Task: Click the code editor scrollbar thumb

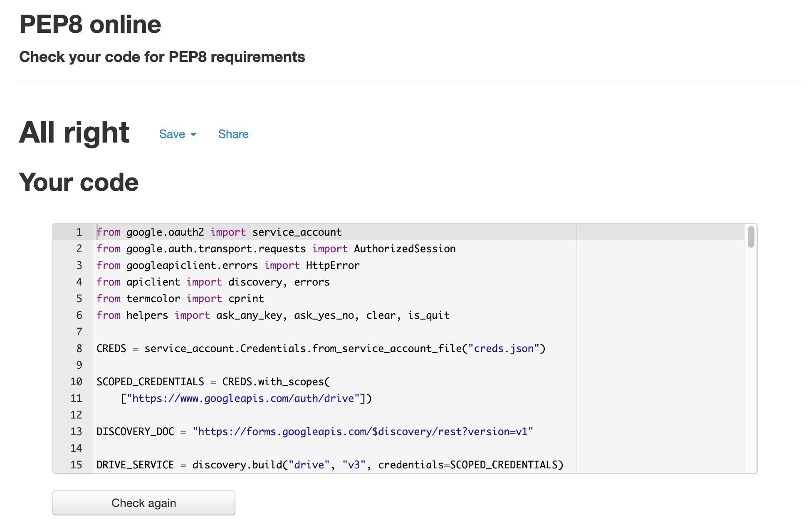Action: [751, 237]
